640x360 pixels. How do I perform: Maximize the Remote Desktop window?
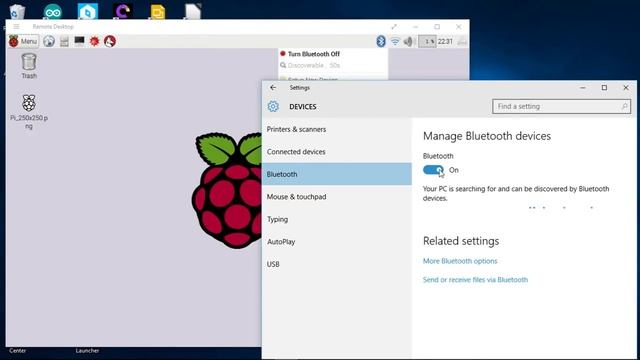[437, 27]
